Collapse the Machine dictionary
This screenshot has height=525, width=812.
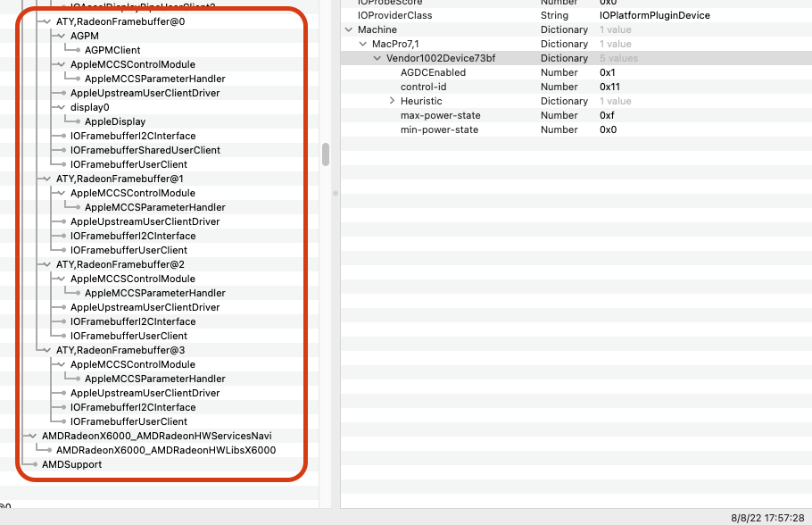pyautogui.click(x=349, y=29)
